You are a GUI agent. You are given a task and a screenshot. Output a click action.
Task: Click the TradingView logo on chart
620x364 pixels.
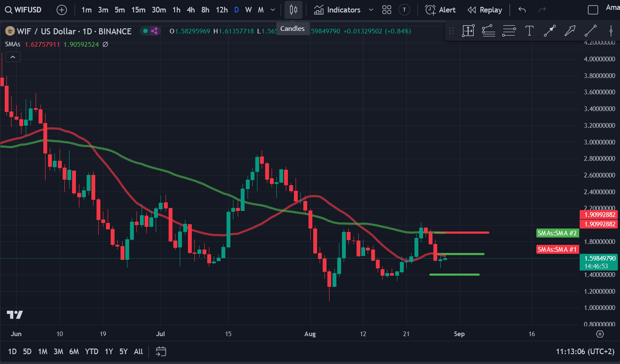pyautogui.click(x=15, y=315)
